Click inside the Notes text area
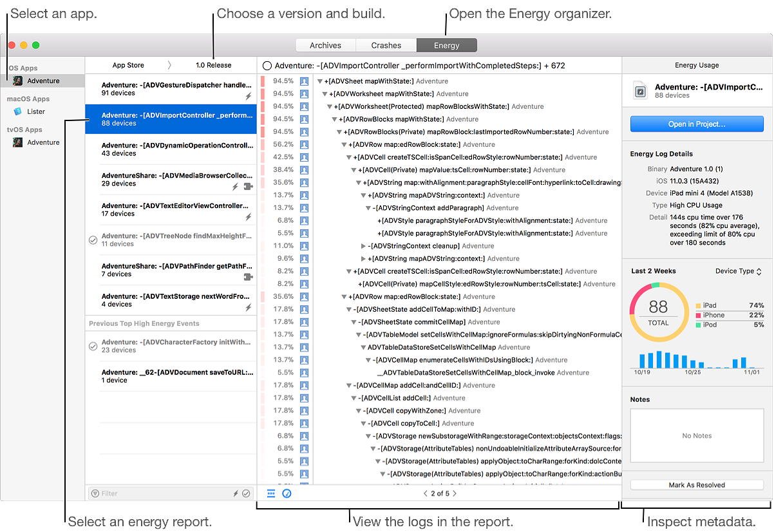The width and height of the screenshot is (774, 532). click(697, 436)
